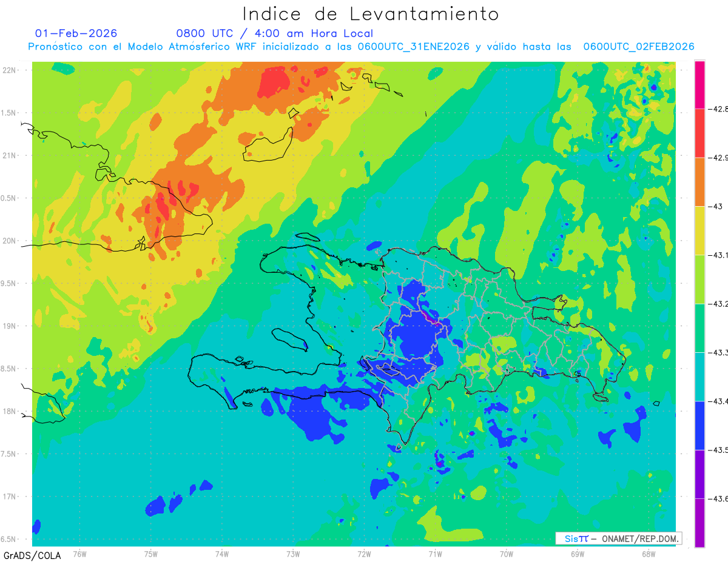Image resolution: width=728 pixels, height=562 pixels.
Task: Click the red colorbar swatch
Action: [699, 133]
